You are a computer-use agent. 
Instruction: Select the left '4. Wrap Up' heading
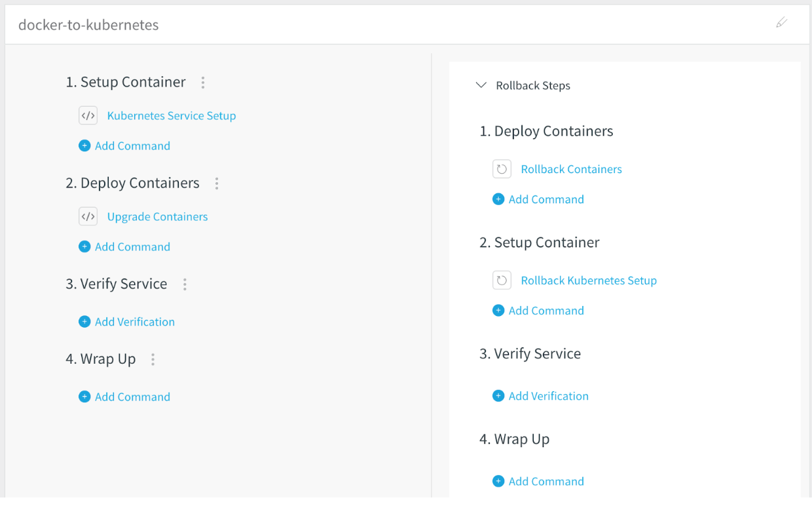pyautogui.click(x=101, y=359)
